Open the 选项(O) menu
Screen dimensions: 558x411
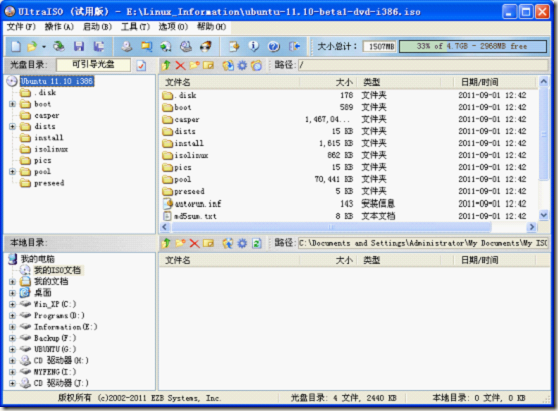coord(173,27)
